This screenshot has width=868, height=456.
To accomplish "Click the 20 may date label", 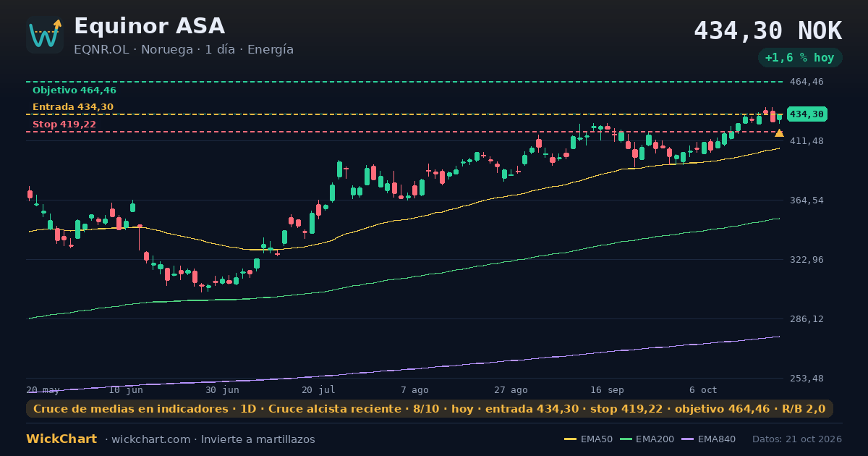I will pos(43,389).
